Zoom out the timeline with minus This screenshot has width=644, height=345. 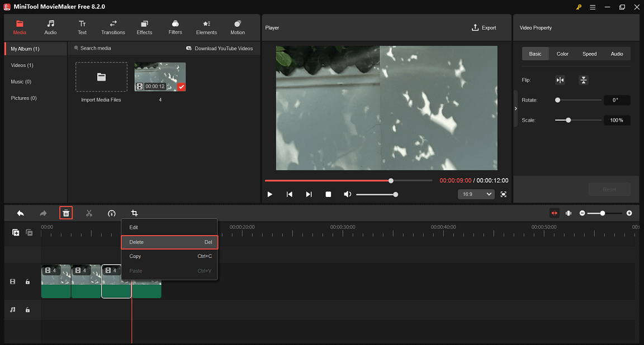(582, 213)
